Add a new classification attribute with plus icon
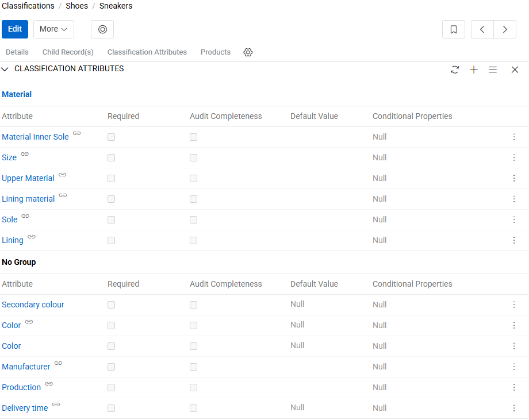The width and height of the screenshot is (529, 420). 474,70
